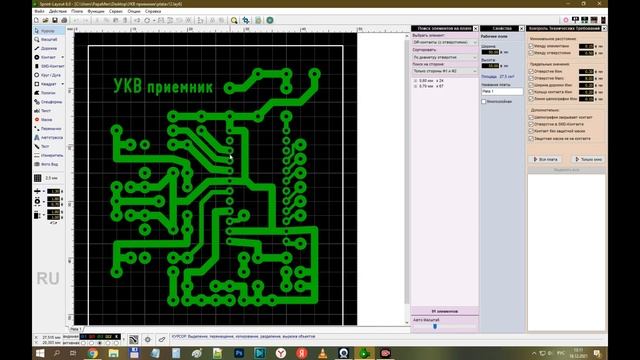Click the green circle icon in top toolbar
640x360 pixels.
pyautogui.click(x=270, y=20)
